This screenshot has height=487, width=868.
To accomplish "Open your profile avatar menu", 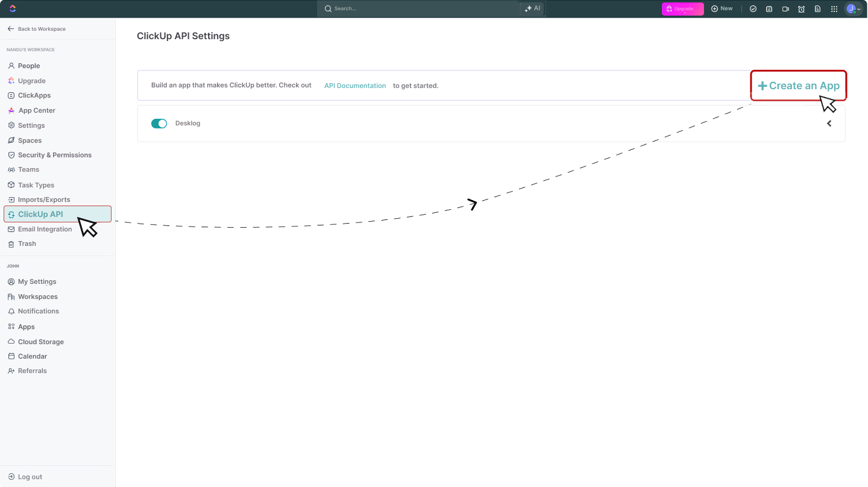I will [x=852, y=8].
